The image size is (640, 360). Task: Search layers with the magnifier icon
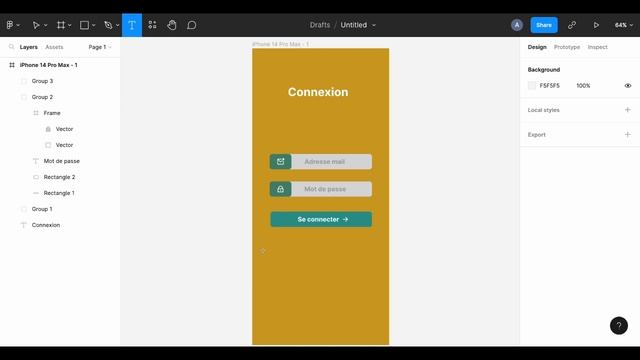11,47
